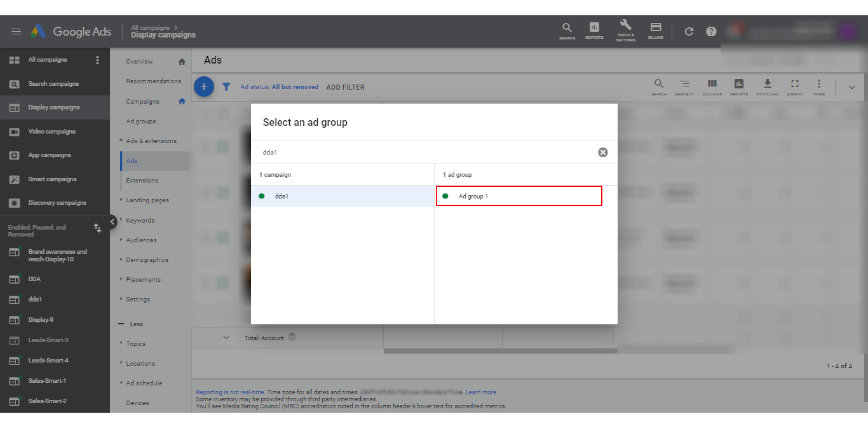Click the blue plus new ad button

click(x=203, y=87)
